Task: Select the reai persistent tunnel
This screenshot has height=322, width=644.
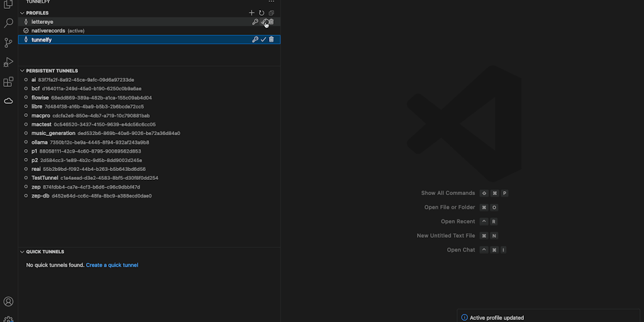Action: [x=150, y=169]
